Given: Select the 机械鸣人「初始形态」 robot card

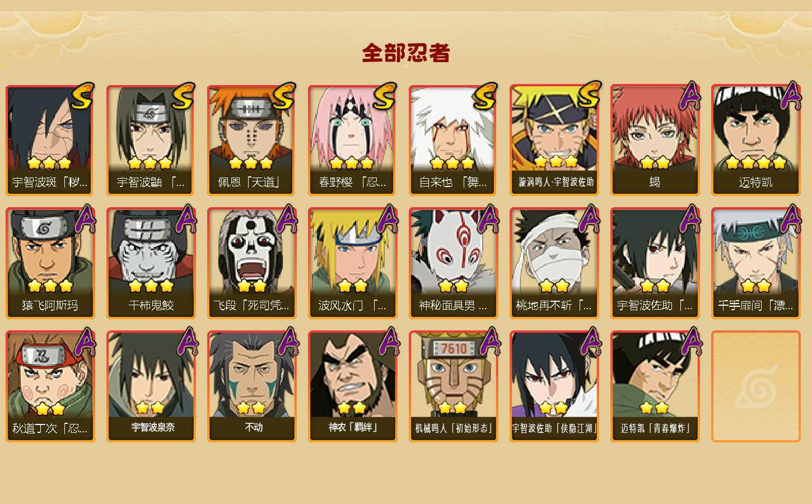Looking at the screenshot, I should coord(453,386).
